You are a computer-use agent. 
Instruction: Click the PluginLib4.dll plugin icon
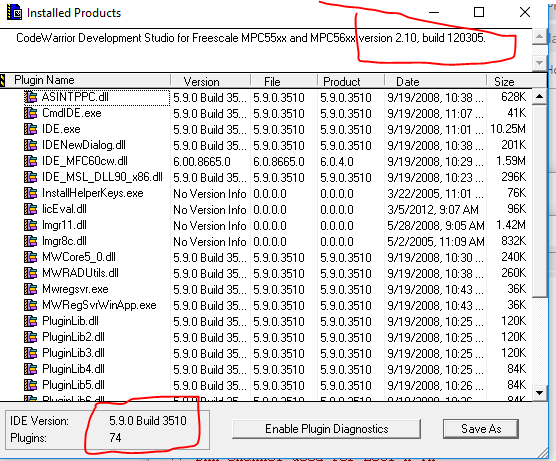pyautogui.click(x=30, y=369)
